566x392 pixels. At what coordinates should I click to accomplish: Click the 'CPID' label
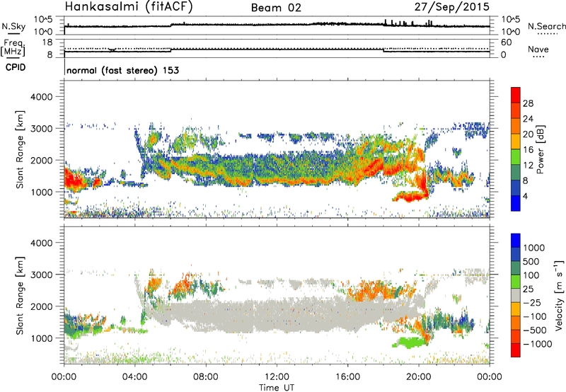16,67
